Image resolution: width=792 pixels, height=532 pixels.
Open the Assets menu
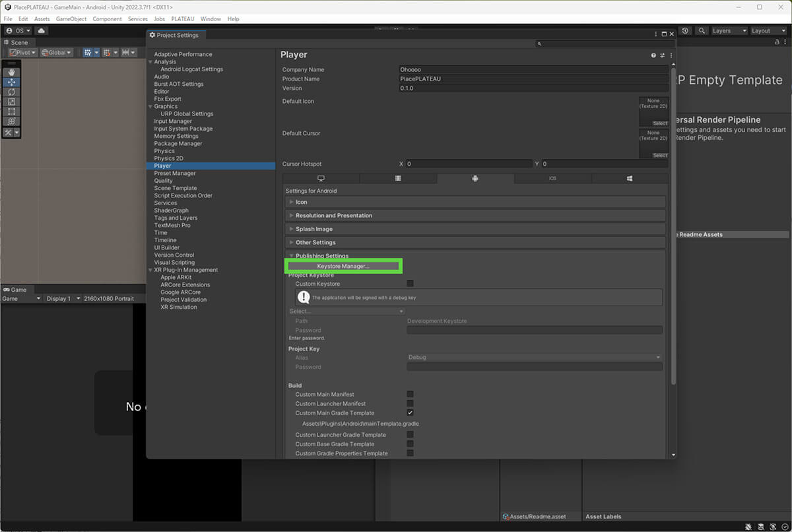click(42, 19)
